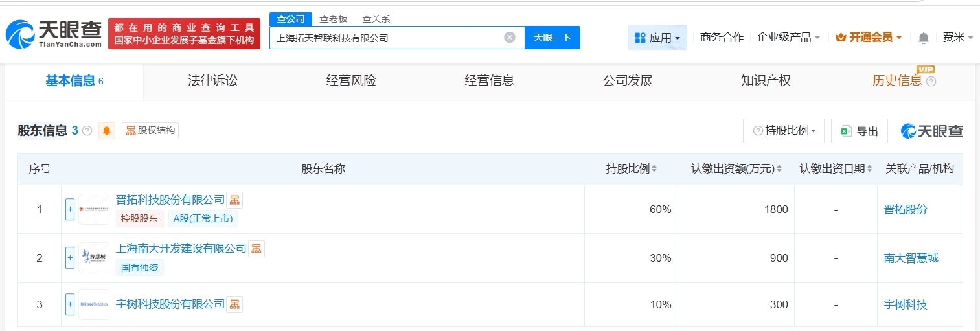Click the 序号 column header
The image size is (980, 331).
click(40, 169)
